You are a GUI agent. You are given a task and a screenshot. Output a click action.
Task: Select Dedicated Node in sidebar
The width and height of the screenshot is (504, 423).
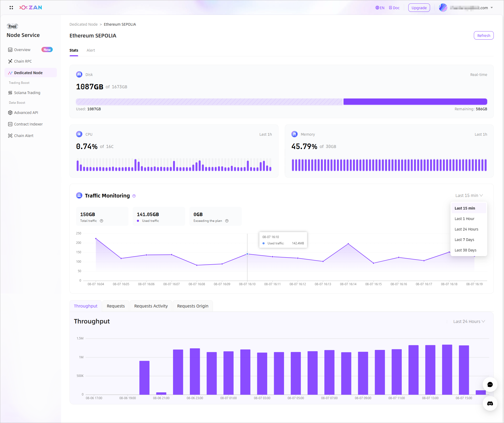click(30, 73)
